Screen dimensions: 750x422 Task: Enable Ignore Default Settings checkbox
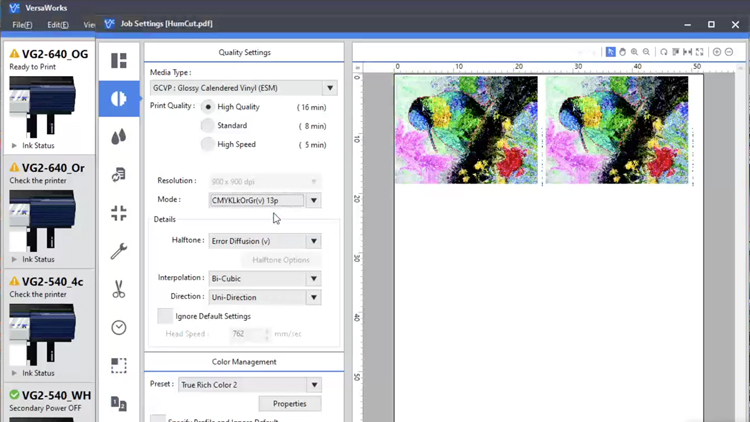click(165, 316)
